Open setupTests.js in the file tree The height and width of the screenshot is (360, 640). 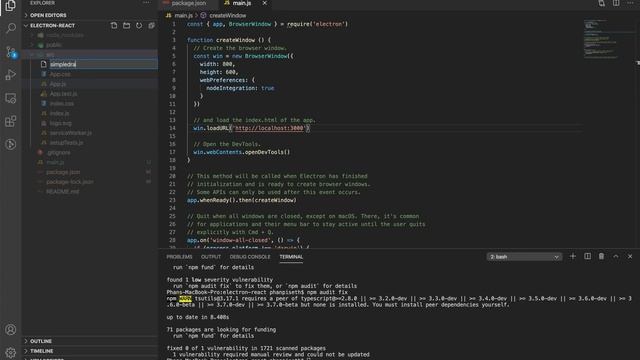pyautogui.click(x=67, y=142)
